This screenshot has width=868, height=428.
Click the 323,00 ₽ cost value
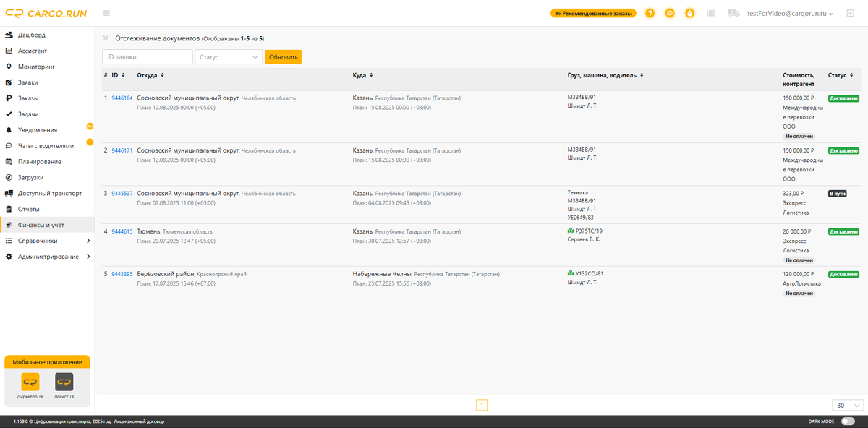click(x=793, y=194)
